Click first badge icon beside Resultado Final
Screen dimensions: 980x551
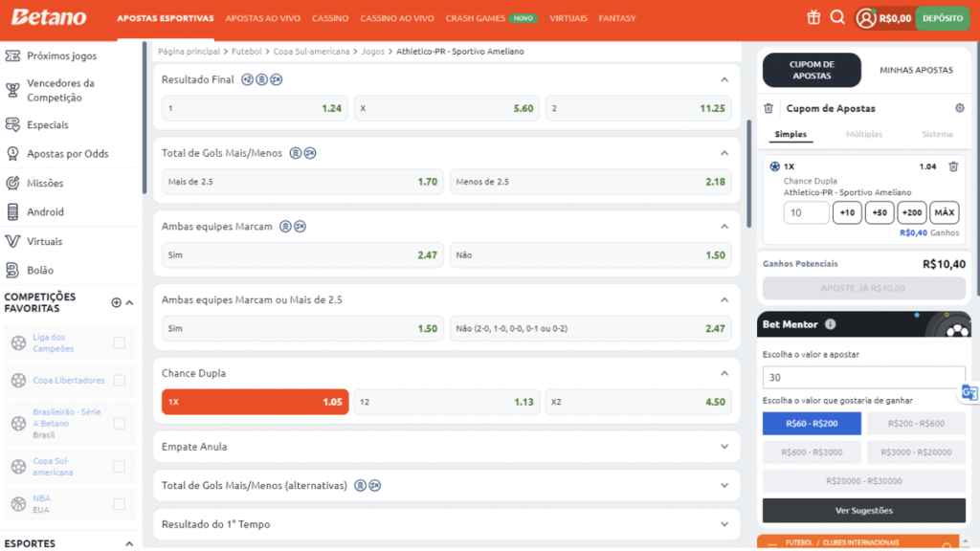pyautogui.click(x=248, y=79)
